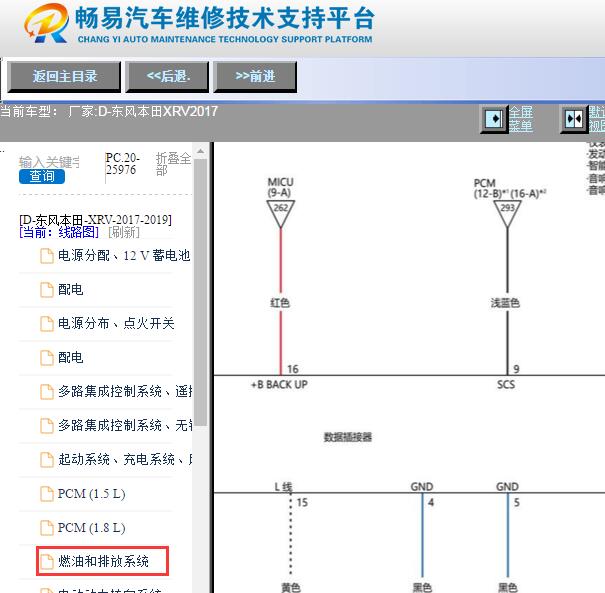The image size is (605, 593).
Task: Click 红色 wire label
Action: 280,303
